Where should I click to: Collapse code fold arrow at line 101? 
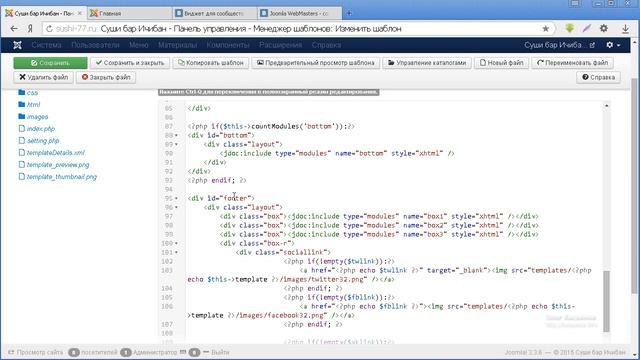[176, 252]
